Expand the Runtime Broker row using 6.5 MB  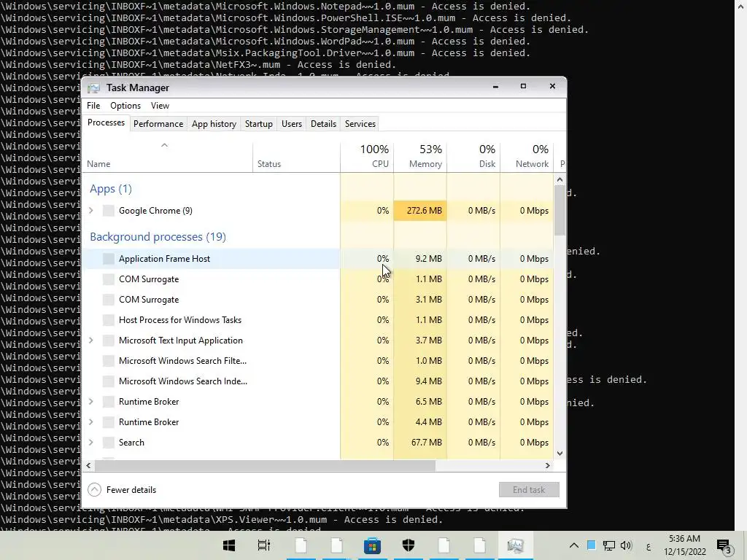(91, 402)
